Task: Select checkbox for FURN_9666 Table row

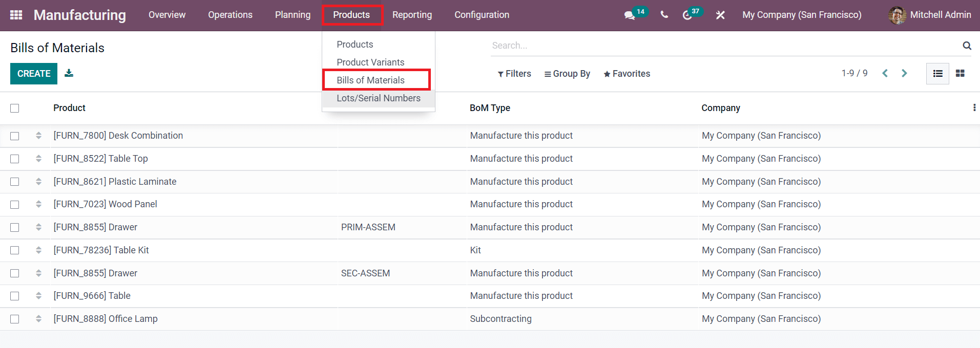Action: point(14,296)
